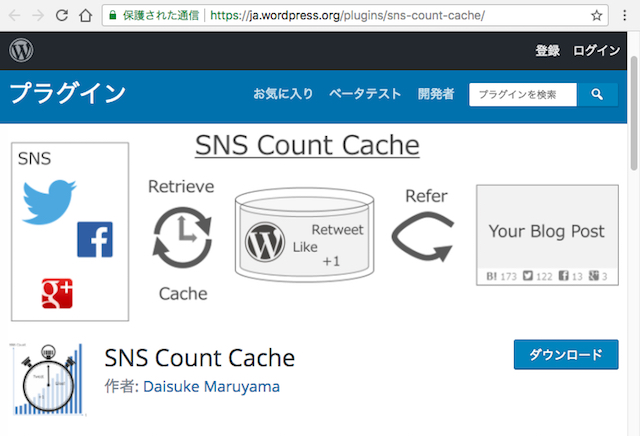Open the ベータテスト menu item

365,94
